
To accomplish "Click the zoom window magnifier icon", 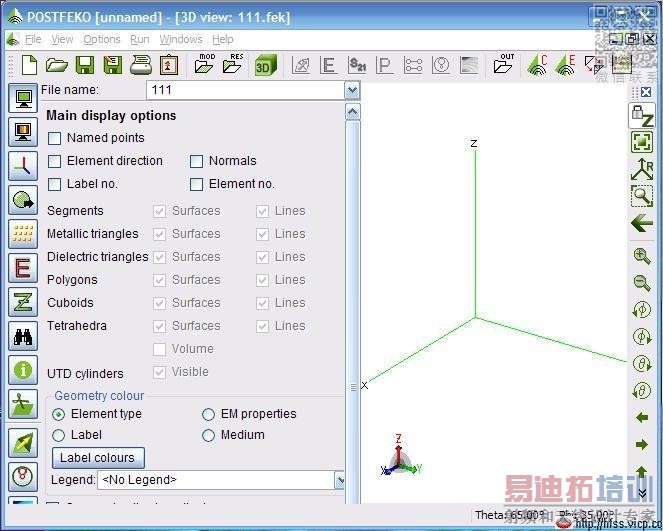I will [x=642, y=196].
